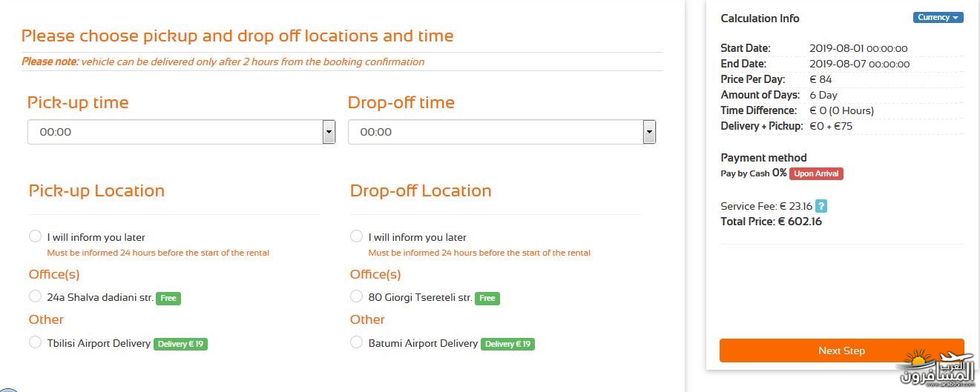The width and height of the screenshot is (980, 392).
Task: Click the Free badge beside Giorgi Tsereteli str.
Action: 487,298
